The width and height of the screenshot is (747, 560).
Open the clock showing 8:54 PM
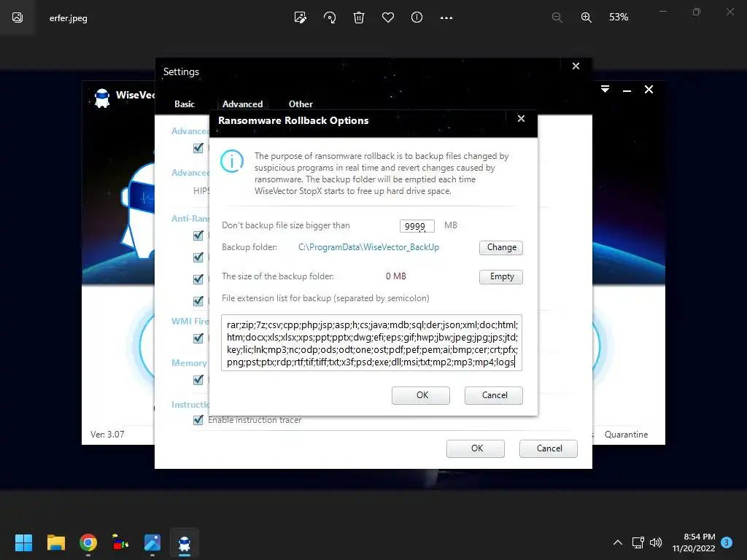coord(694,542)
